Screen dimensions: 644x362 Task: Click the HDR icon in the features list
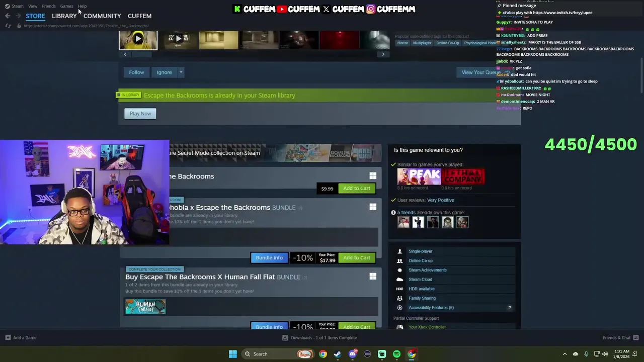click(400, 289)
